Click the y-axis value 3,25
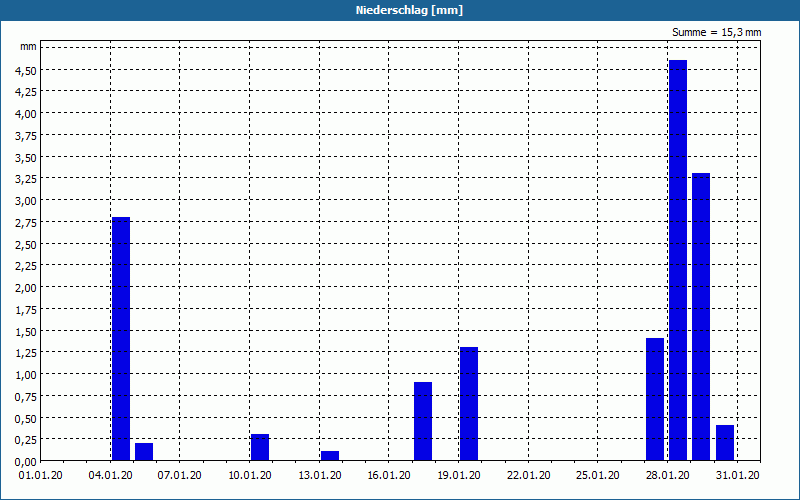Image resolution: width=800 pixels, height=500 pixels. click(x=26, y=179)
